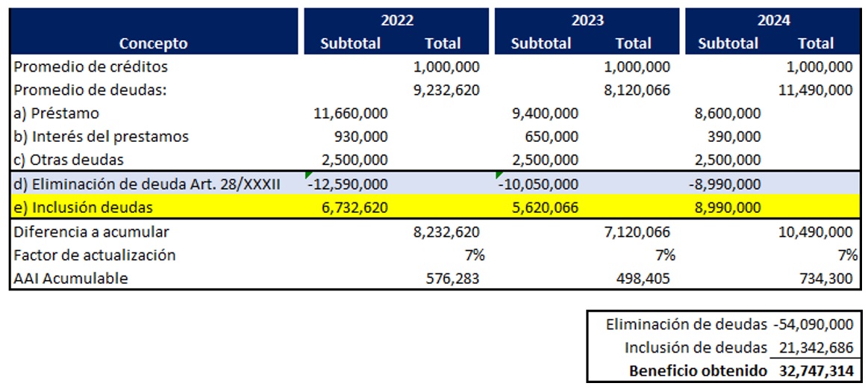This screenshot has width=868, height=392.
Task: Select the 2024 year header cell
Action: [x=773, y=20]
